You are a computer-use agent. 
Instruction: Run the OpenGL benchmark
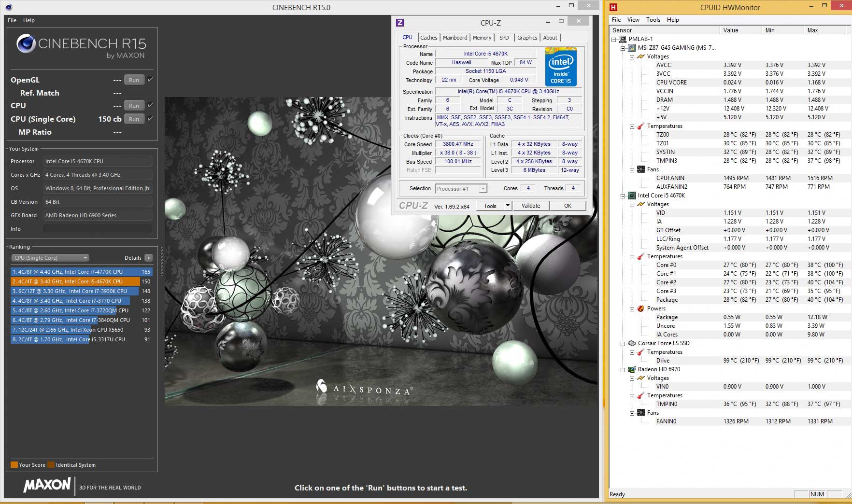[134, 80]
